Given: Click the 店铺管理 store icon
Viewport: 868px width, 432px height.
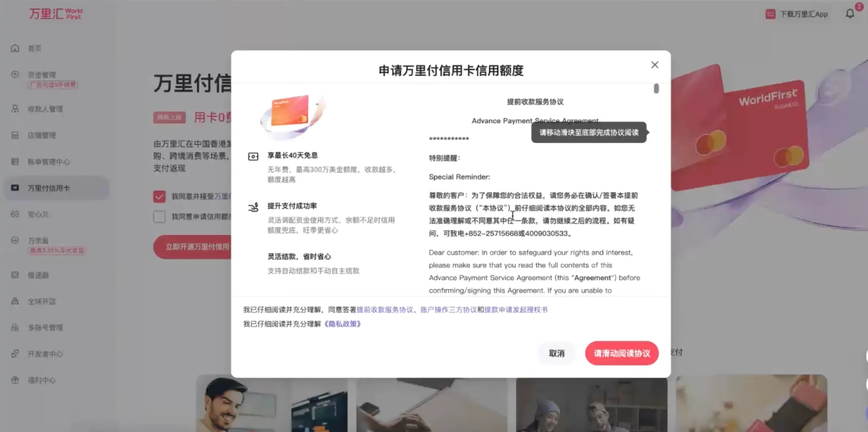Looking at the screenshot, I should click(15, 135).
